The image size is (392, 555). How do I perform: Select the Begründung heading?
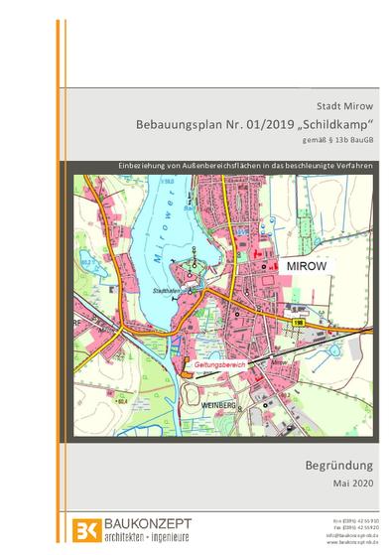coord(339,465)
